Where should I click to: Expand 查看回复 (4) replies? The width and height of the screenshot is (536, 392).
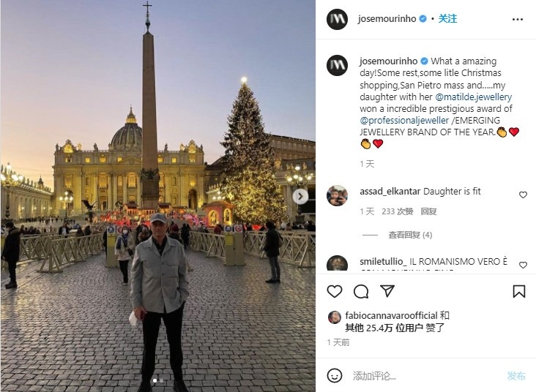(x=410, y=235)
